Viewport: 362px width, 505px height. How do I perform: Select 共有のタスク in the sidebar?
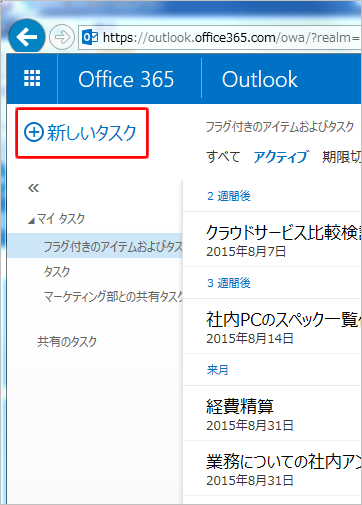pos(67,341)
